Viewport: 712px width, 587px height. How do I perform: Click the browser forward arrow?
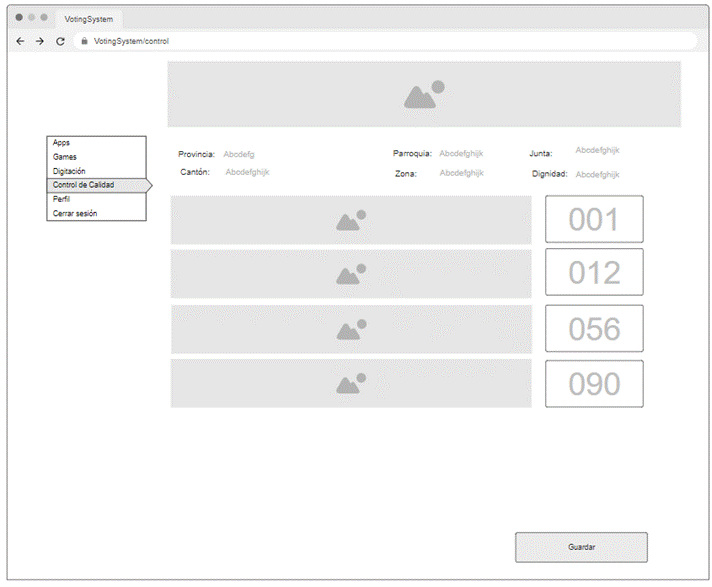(40, 41)
